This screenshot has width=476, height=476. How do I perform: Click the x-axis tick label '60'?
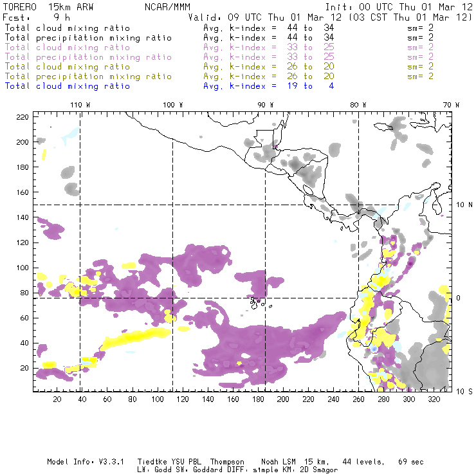[107, 399]
